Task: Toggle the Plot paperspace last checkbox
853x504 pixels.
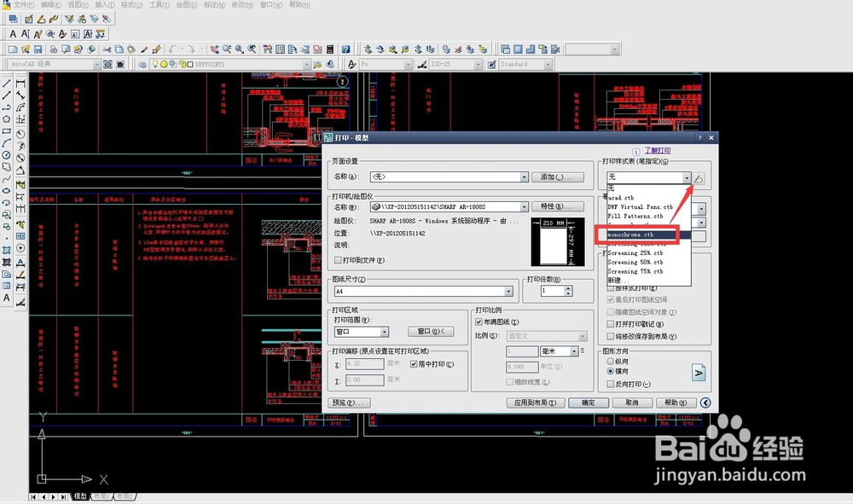Action: [611, 299]
